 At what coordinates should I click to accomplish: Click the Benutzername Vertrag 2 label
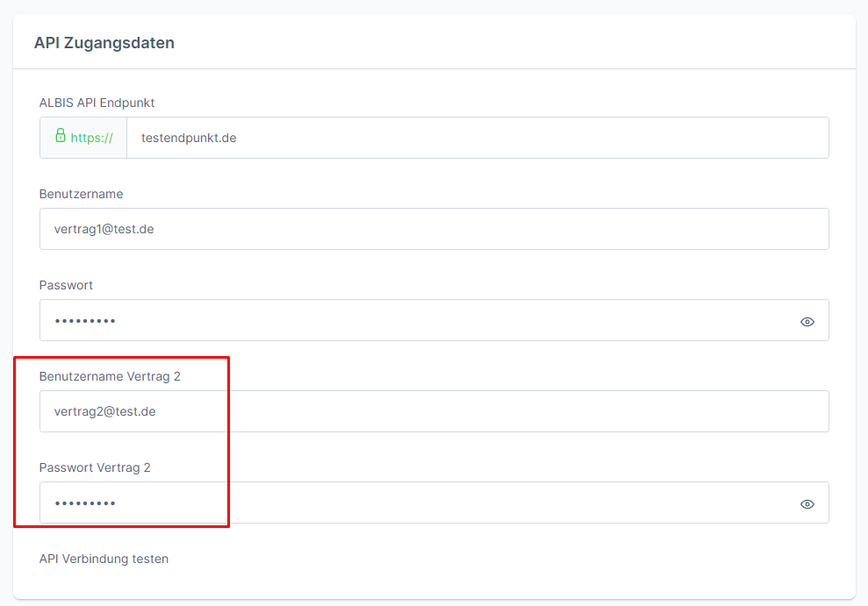point(110,376)
